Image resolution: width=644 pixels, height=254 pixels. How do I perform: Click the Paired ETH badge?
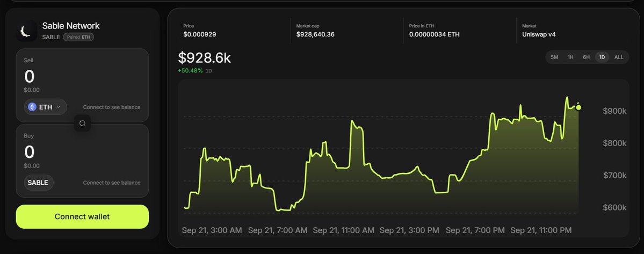click(79, 37)
